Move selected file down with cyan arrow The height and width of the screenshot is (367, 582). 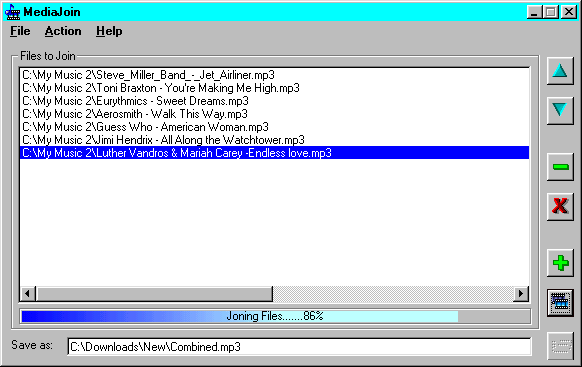click(560, 110)
